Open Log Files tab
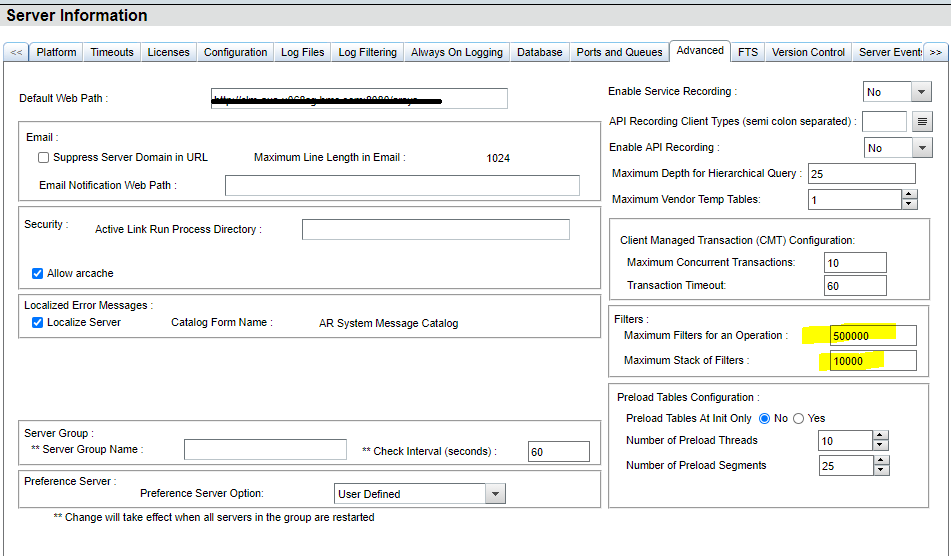The height and width of the screenshot is (556, 951). point(303,52)
